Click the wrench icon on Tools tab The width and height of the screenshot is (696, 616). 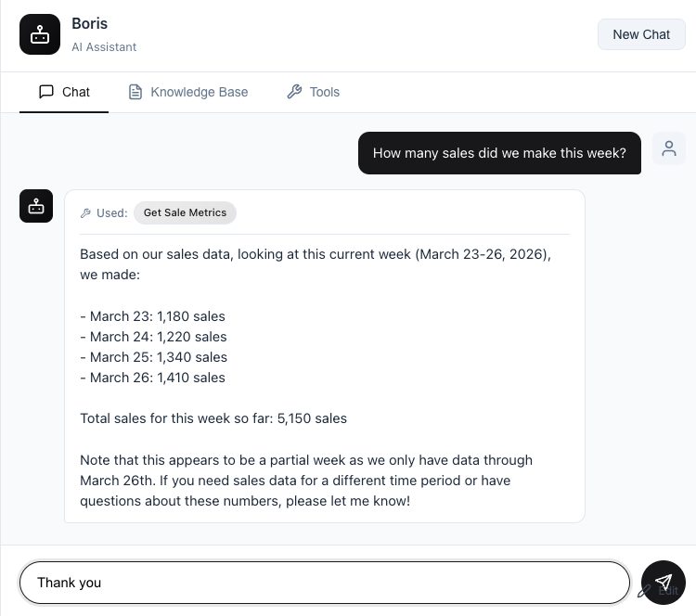click(x=294, y=92)
